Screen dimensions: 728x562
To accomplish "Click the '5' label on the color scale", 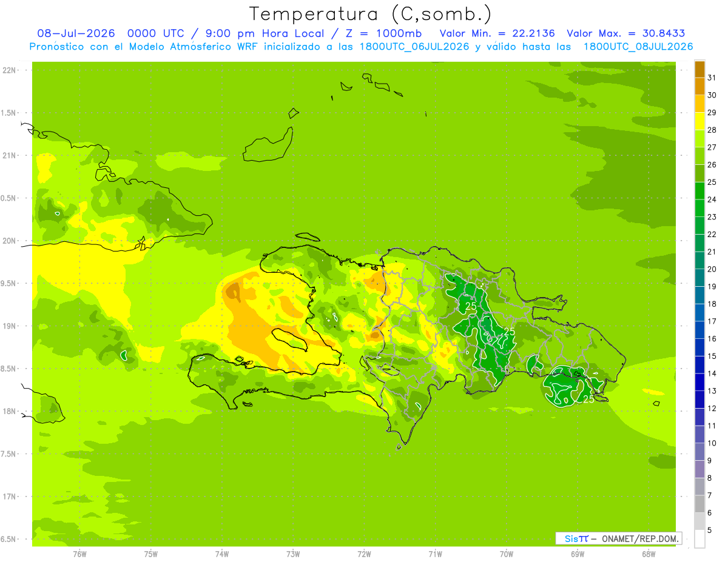I will click(x=709, y=530).
